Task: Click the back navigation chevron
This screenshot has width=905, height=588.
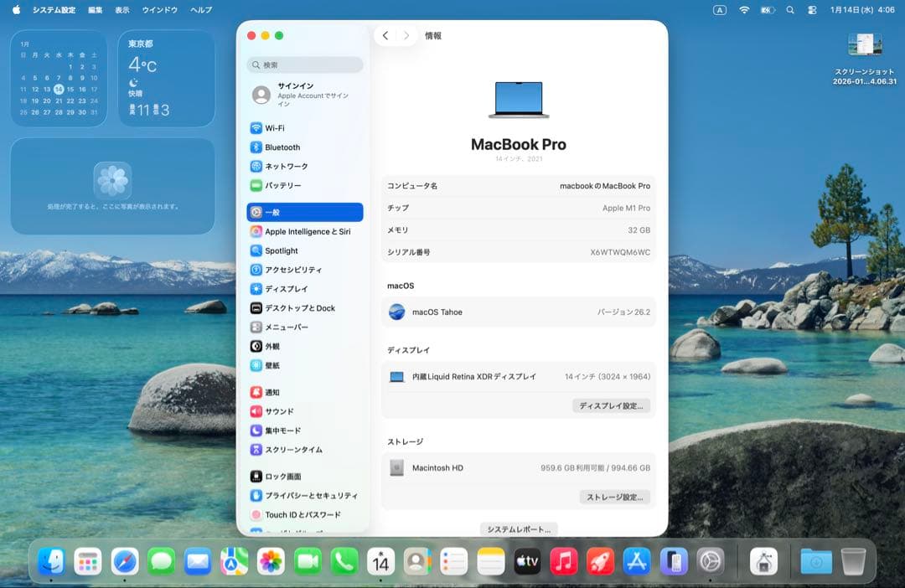Action: [x=385, y=36]
